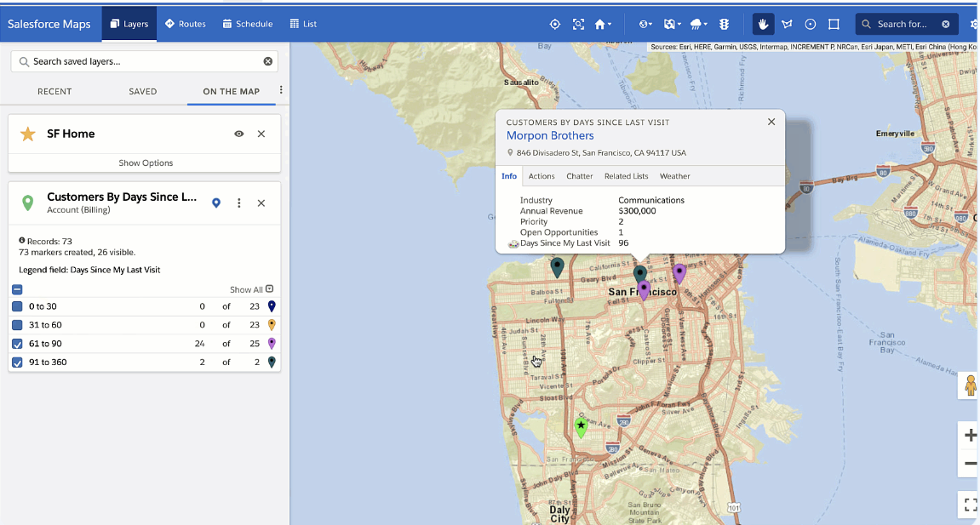Image resolution: width=980 pixels, height=525 pixels.
Task: Select the hand pan tool
Action: pyautogui.click(x=763, y=24)
